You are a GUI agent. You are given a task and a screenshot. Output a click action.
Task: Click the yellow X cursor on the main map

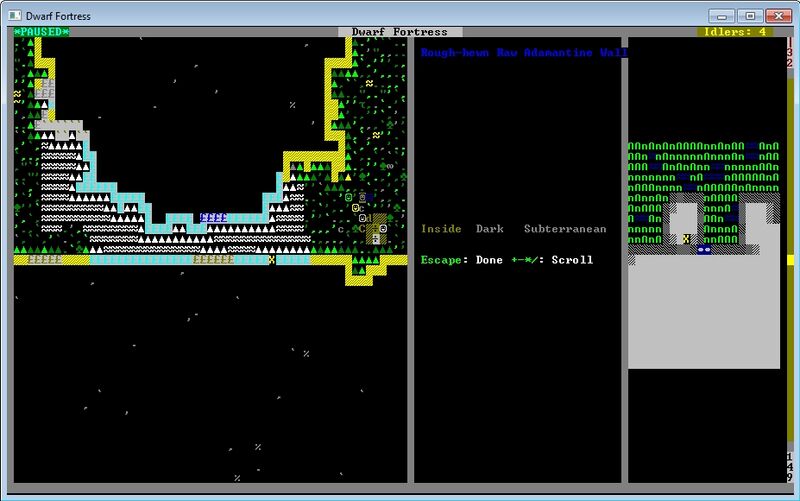tap(271, 260)
